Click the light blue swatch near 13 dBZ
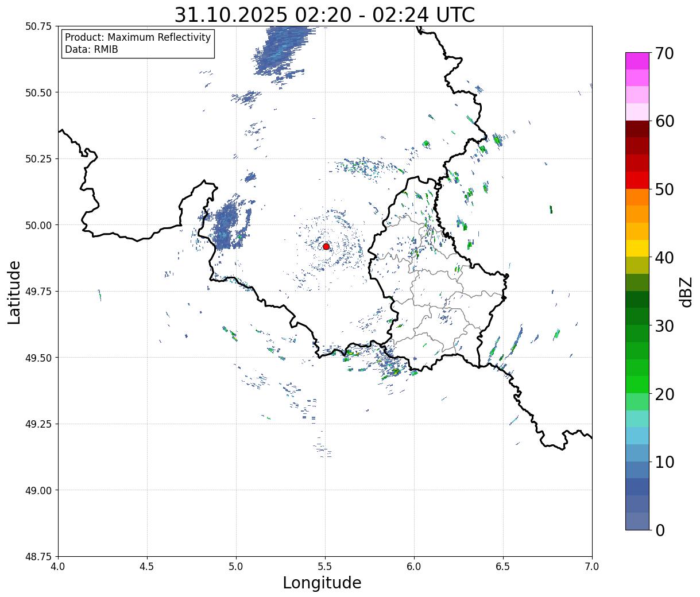700x597 pixels. point(637,436)
